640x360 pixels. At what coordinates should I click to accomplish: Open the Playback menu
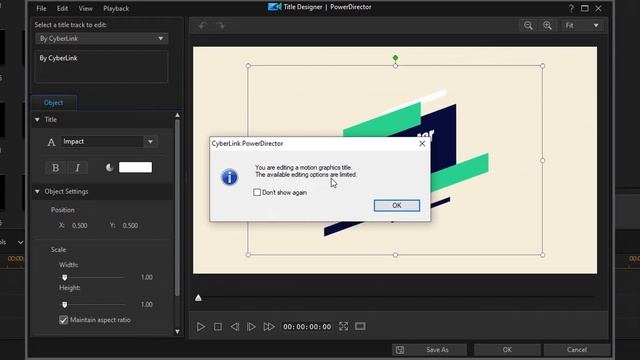click(x=116, y=9)
